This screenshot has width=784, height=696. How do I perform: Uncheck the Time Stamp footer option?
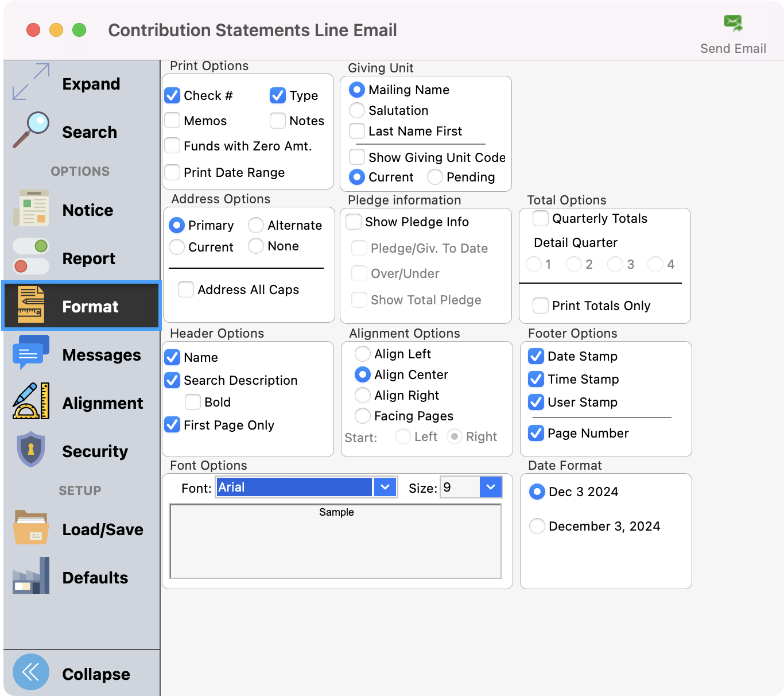coord(536,379)
